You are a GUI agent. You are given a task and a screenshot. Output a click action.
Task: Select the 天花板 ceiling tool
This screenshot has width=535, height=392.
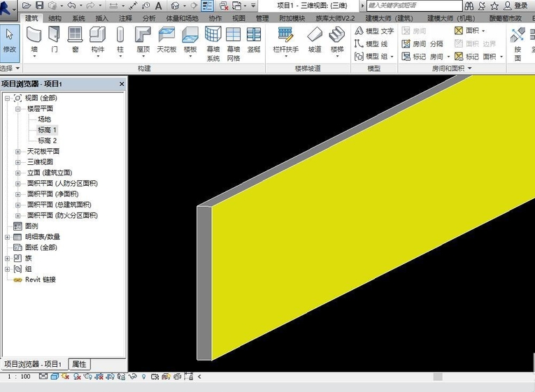point(166,41)
